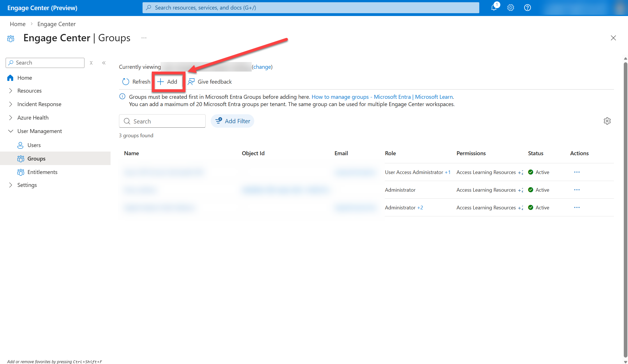The image size is (628, 364).
Task: Click Add to add a group
Action: (168, 82)
